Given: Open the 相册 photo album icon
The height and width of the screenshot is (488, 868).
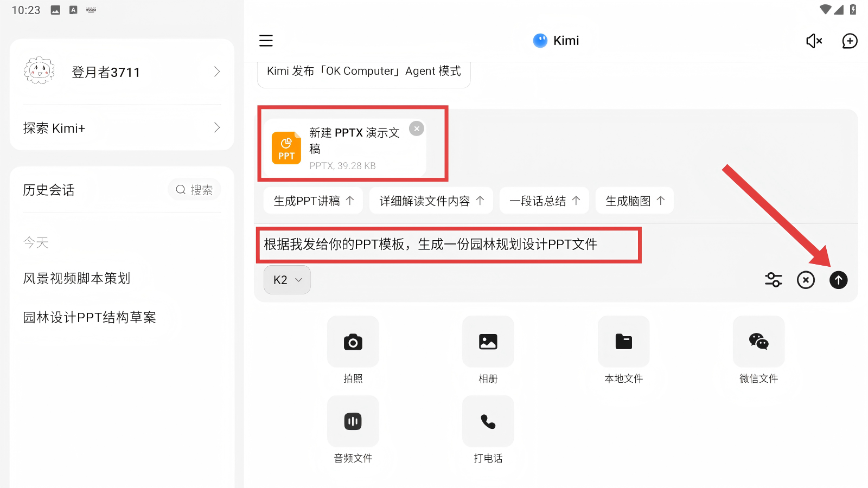Looking at the screenshot, I should pyautogui.click(x=488, y=342).
